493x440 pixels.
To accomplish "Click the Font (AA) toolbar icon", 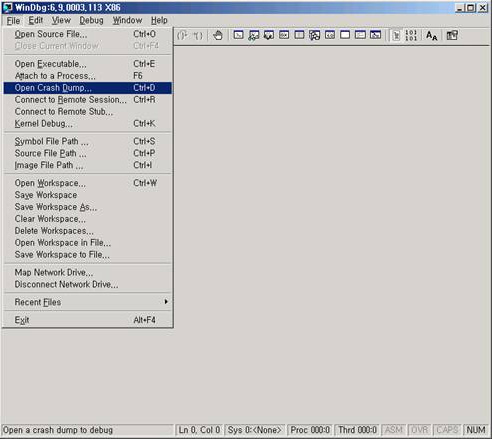I will (x=431, y=35).
